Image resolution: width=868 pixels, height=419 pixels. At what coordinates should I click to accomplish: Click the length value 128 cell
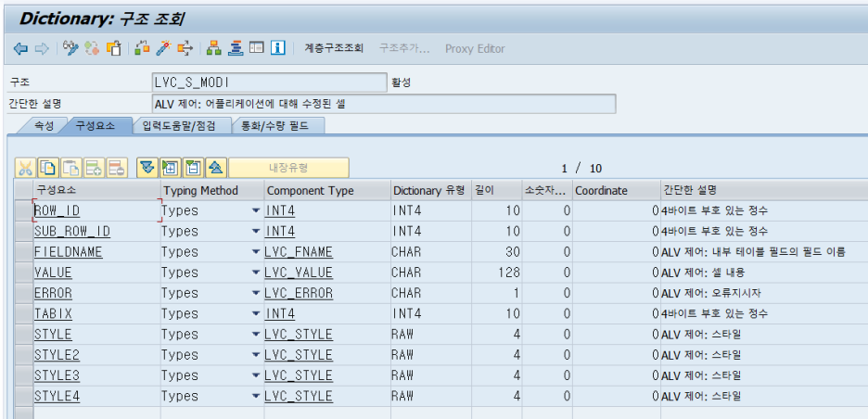[496, 273]
